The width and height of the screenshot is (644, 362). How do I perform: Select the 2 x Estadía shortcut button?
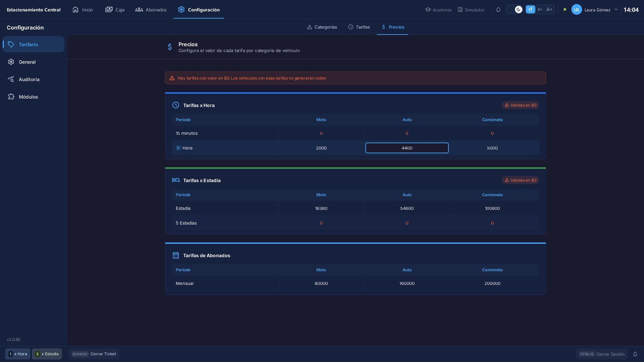click(x=47, y=354)
